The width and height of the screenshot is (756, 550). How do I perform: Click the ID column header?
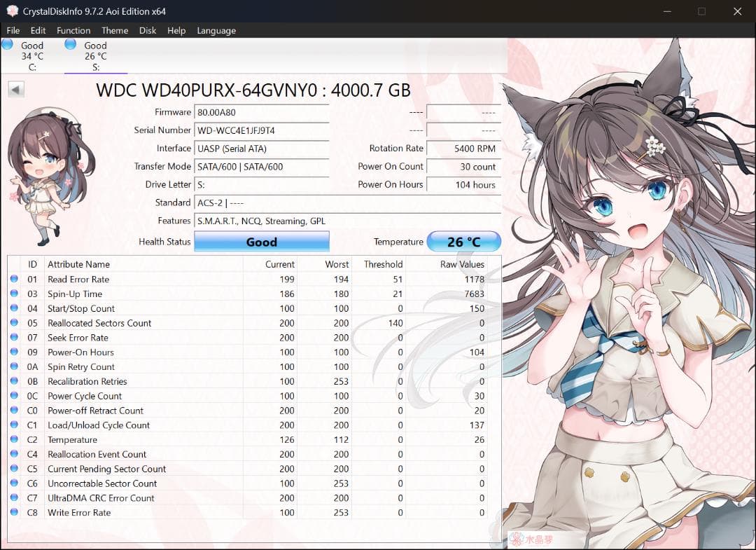[x=32, y=264]
